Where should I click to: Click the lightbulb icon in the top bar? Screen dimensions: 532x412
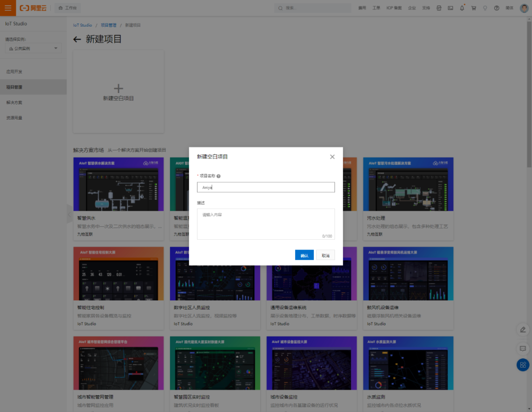pyautogui.click(x=485, y=8)
